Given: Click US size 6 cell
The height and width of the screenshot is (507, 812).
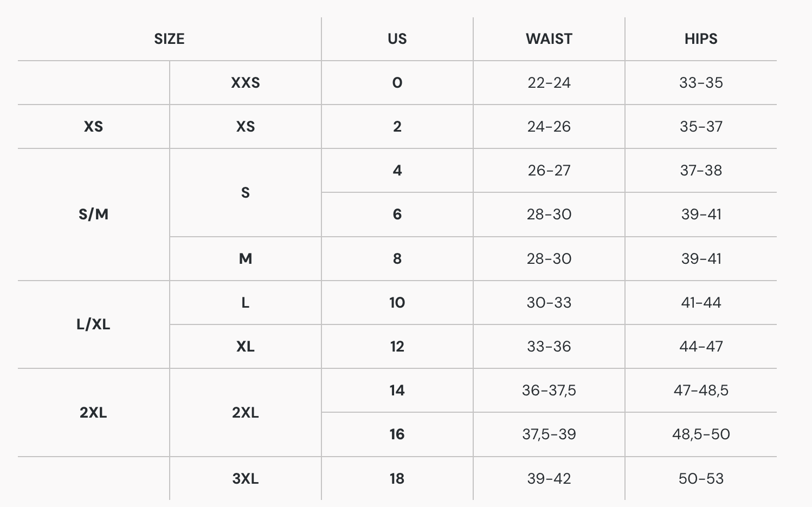Looking at the screenshot, I should pos(397,214).
